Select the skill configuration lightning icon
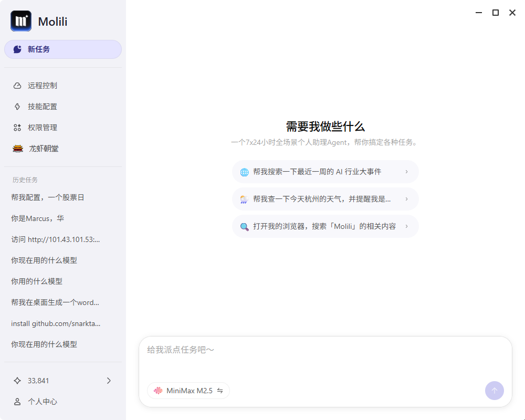Screen dimensions: 525x420 [17, 107]
